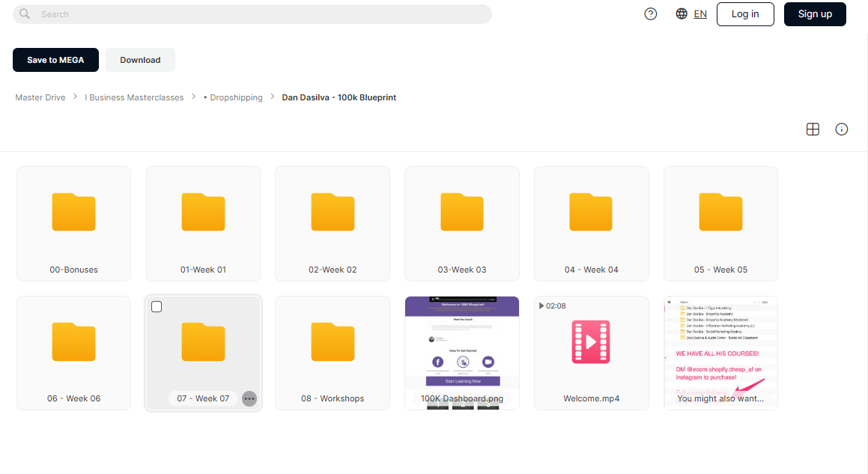Viewport: 868px width, 474px height.
Task: Go to Dropshipping breadcrumb
Action: [x=233, y=97]
